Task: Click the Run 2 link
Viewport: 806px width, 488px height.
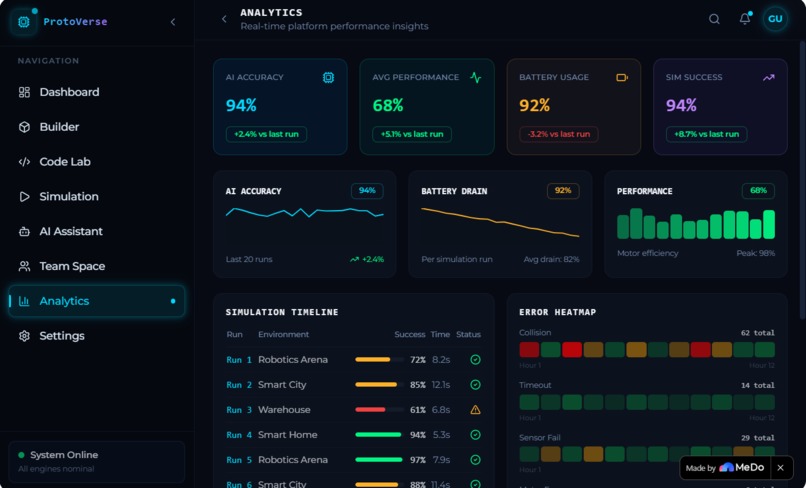Action: click(x=239, y=385)
